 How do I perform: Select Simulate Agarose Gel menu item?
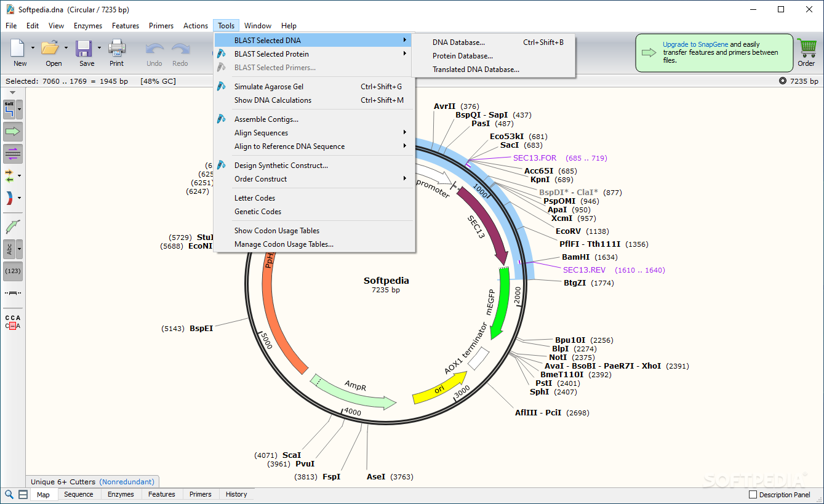coord(314,87)
